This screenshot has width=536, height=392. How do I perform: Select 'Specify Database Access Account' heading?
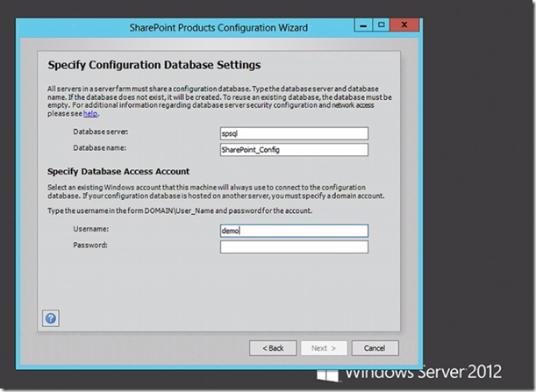pos(118,171)
